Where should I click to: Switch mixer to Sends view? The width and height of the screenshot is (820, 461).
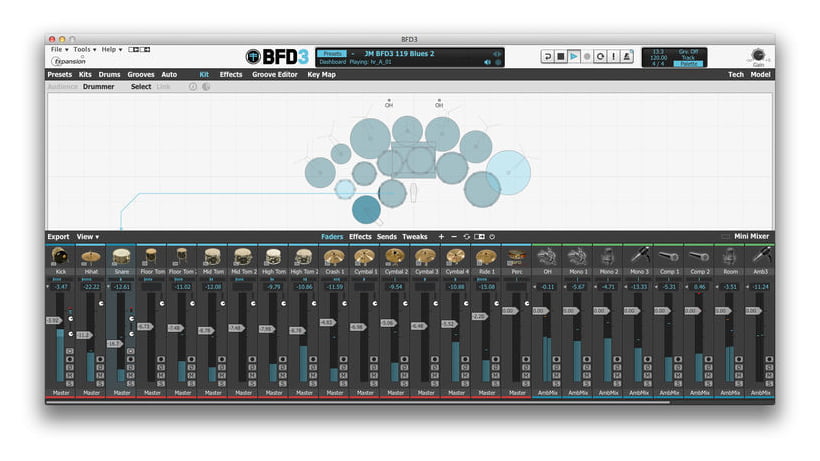386,237
